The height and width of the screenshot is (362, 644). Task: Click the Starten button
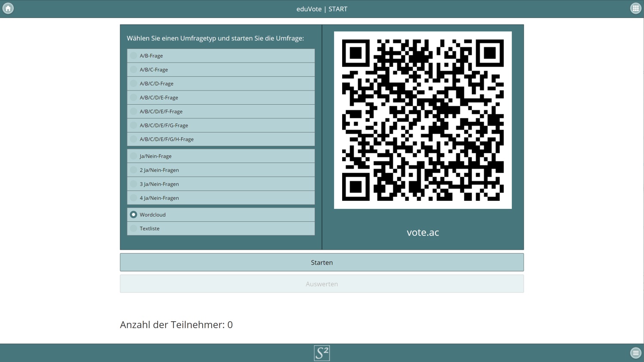(322, 262)
